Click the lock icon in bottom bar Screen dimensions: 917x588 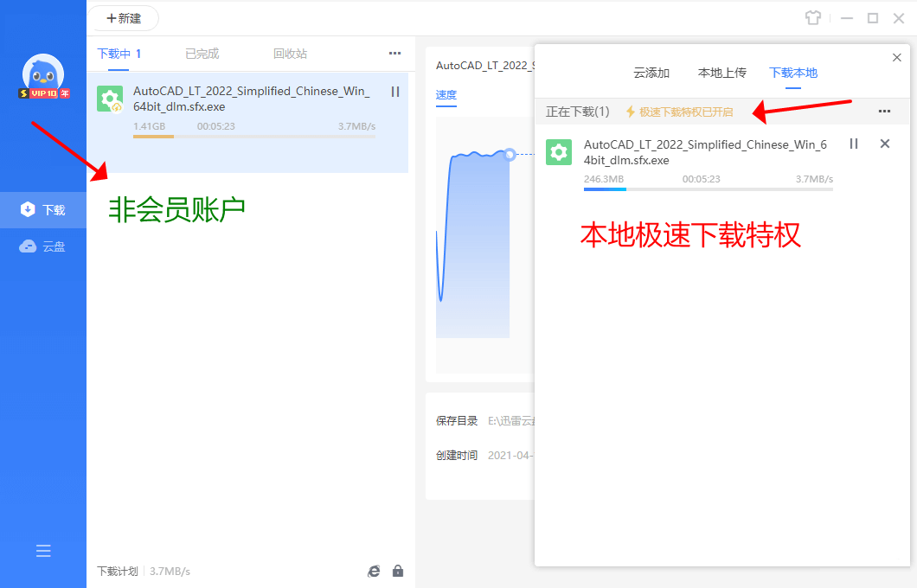[398, 571]
